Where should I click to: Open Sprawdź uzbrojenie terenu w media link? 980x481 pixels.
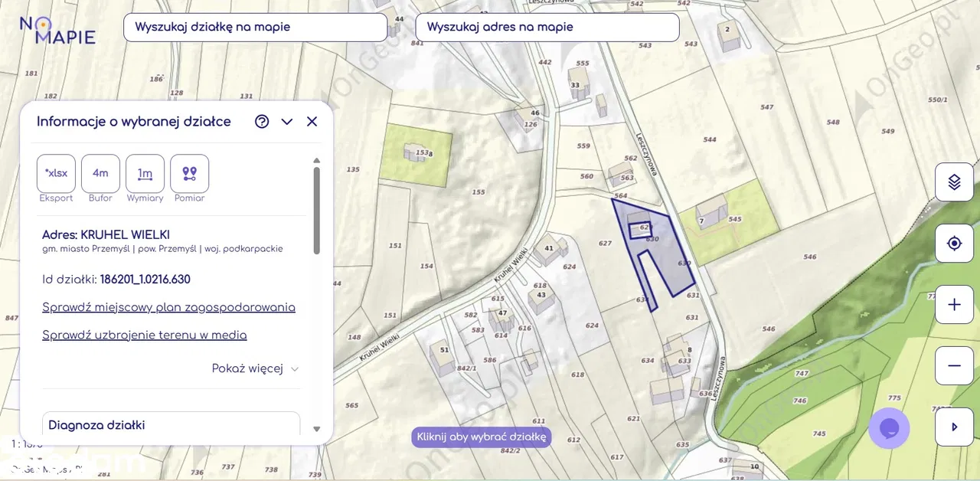(x=144, y=335)
